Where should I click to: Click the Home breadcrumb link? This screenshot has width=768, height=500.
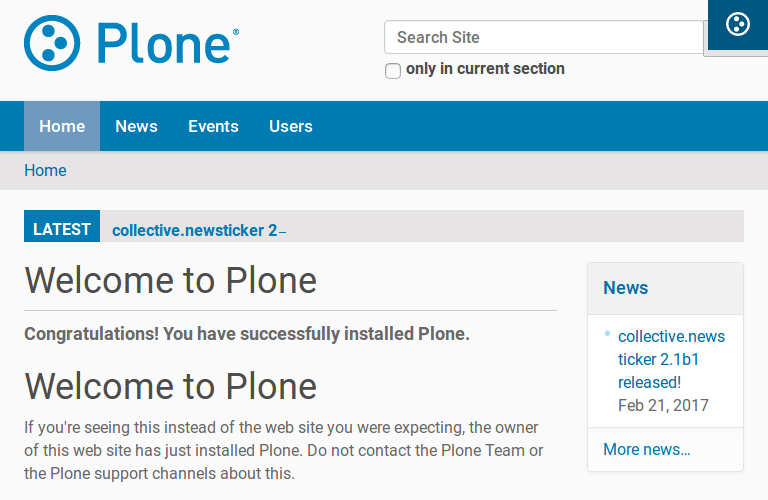[x=46, y=170]
